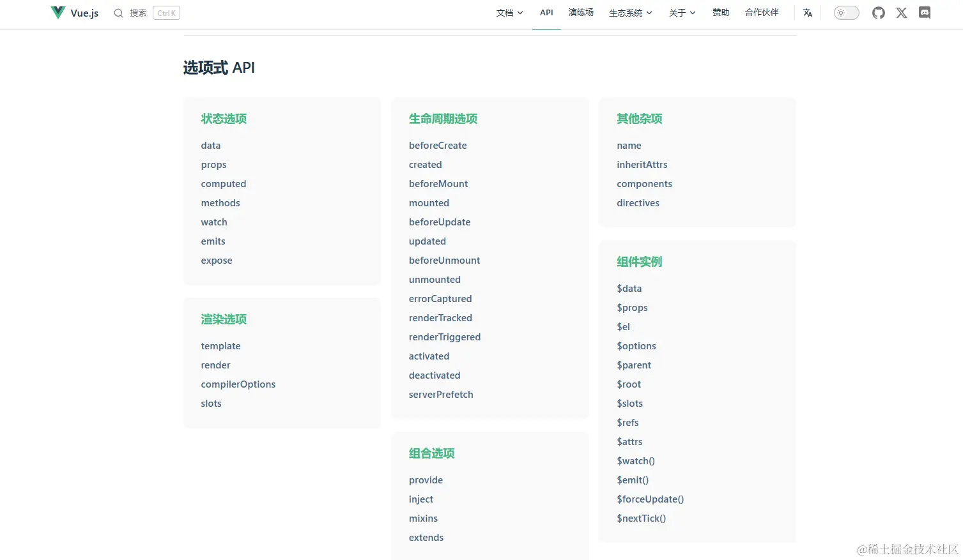The width and height of the screenshot is (963, 560).
Task: Expand the 文档 dropdown menu
Action: (510, 13)
